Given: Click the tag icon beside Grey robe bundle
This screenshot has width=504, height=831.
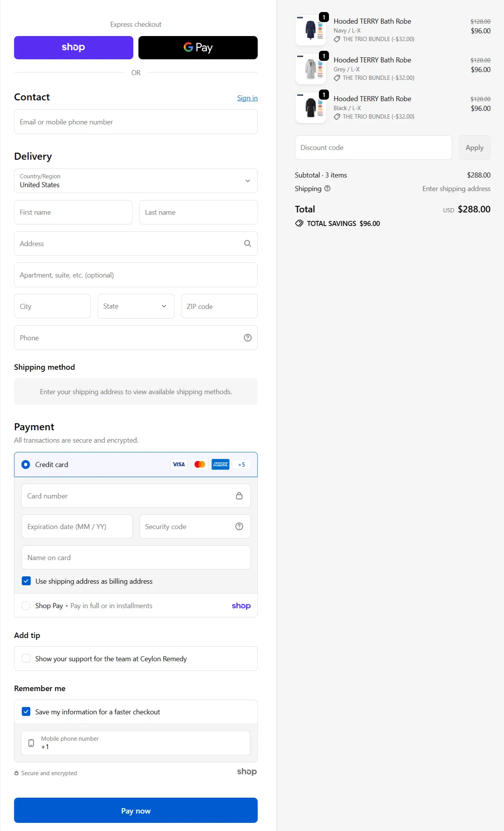Looking at the screenshot, I should (337, 78).
